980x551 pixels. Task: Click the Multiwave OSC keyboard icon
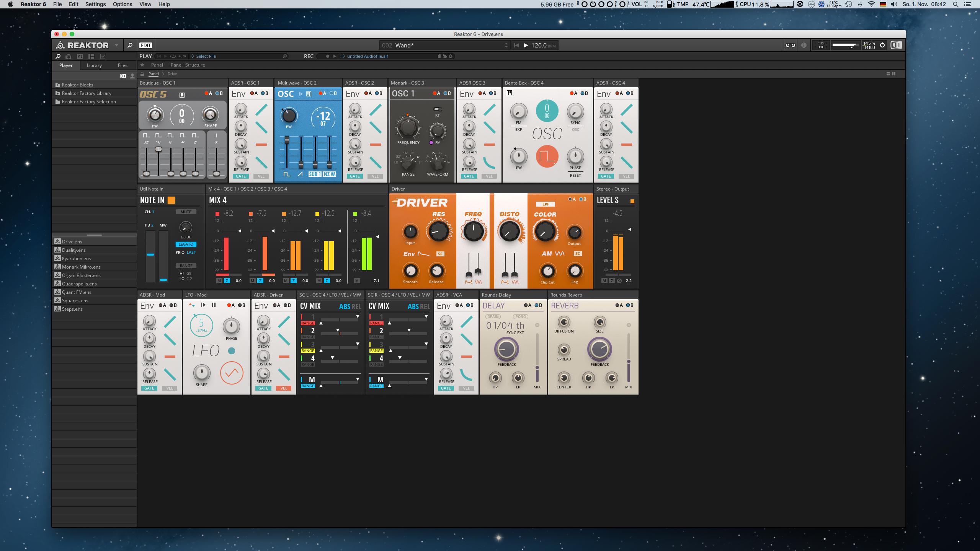point(309,94)
